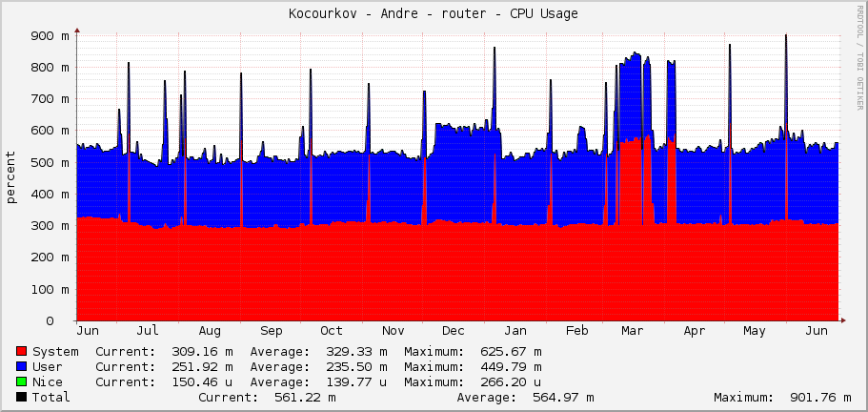This screenshot has height=412, width=868.
Task: Click User average value '235.50 m'
Action: [356, 366]
